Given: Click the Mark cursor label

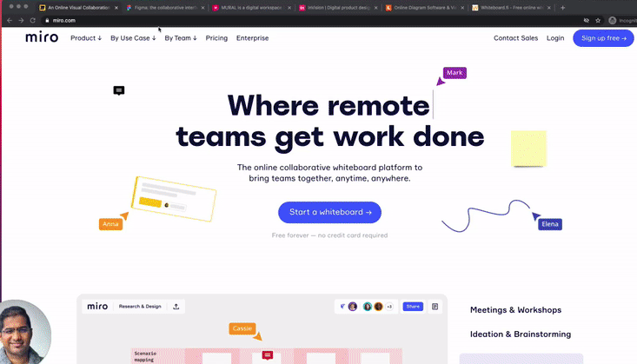Looking at the screenshot, I should 455,73.
